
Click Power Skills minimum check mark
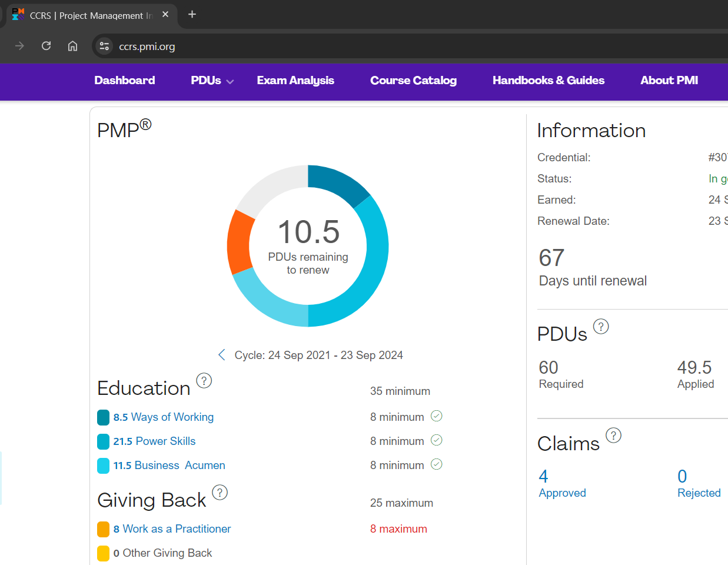(437, 440)
